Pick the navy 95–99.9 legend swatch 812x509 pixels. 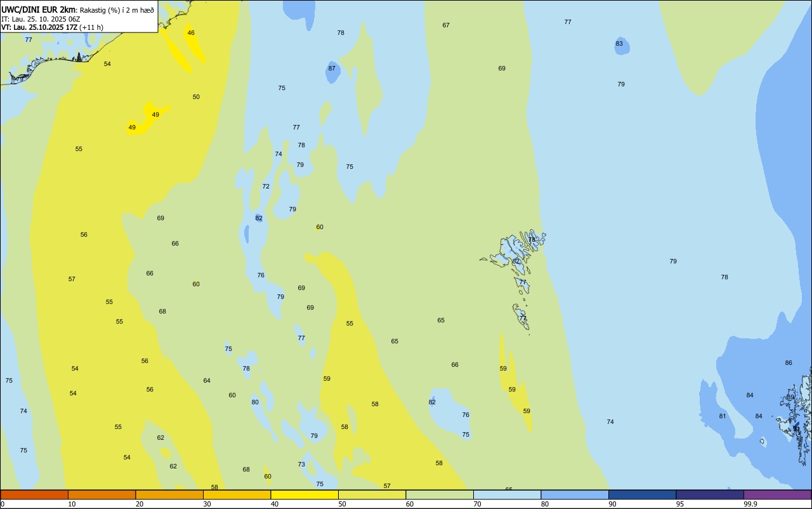pos(710,494)
